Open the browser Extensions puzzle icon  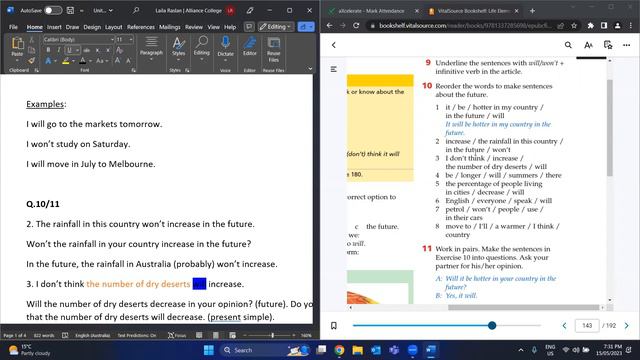click(591, 25)
